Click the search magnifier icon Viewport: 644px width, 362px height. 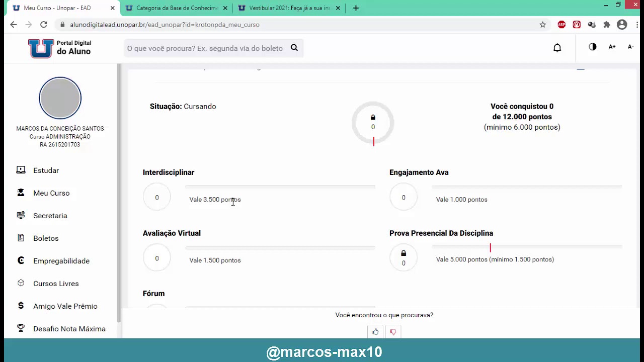pyautogui.click(x=294, y=48)
